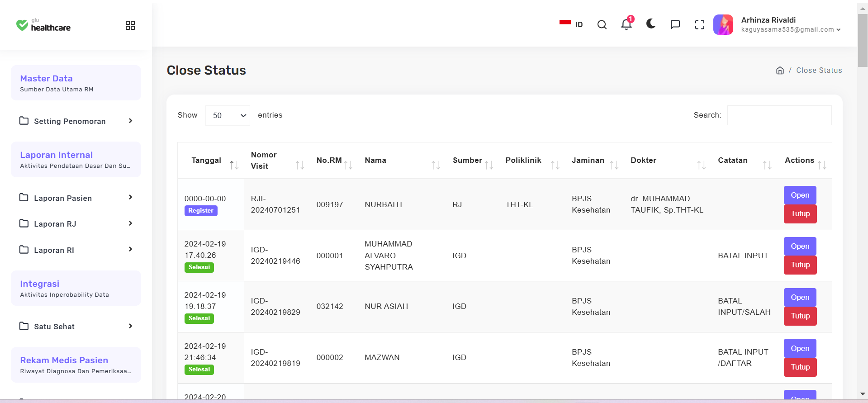The height and width of the screenshot is (403, 868).
Task: Sort table by Sumber column
Action: [x=473, y=161]
